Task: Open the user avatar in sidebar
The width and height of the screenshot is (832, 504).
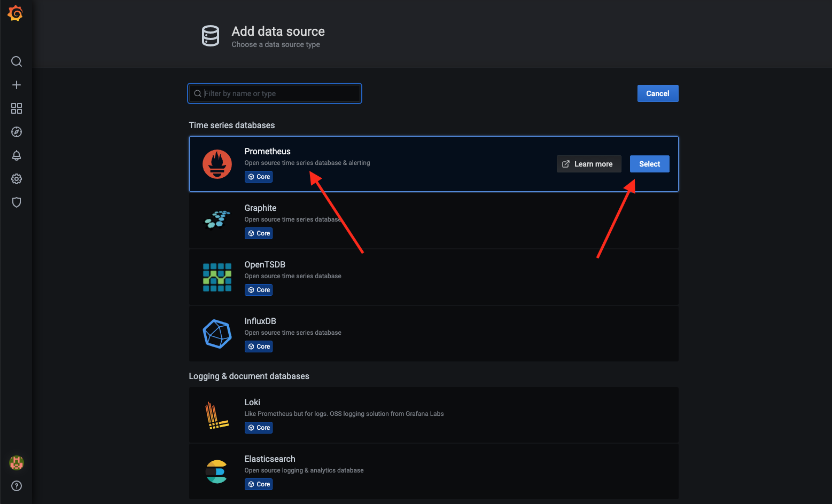Action: [17, 463]
